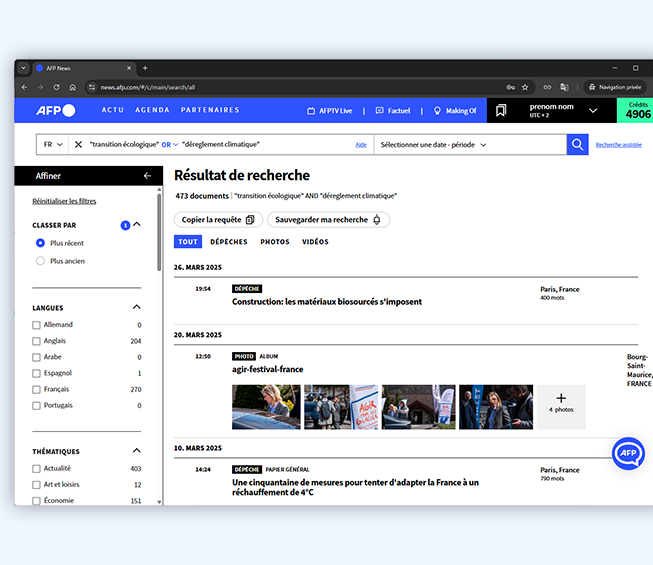Viewport: 653px width, 565px height.
Task: Open PARTENAIRES menu
Action: pos(210,110)
